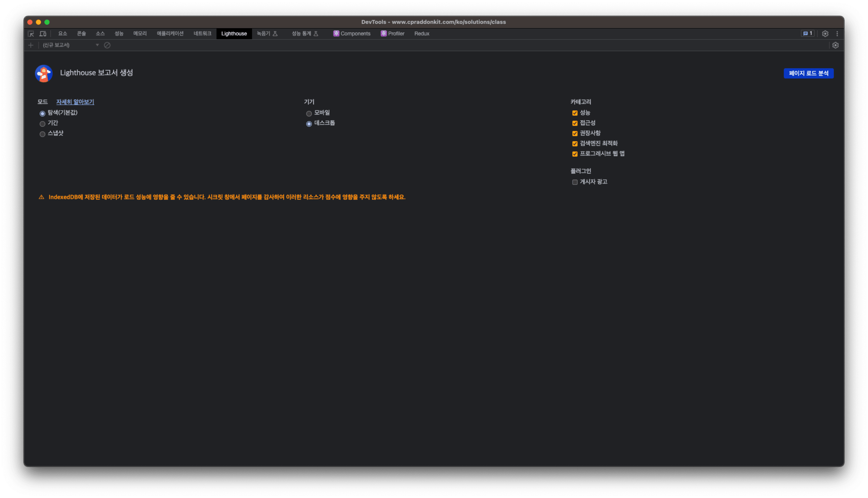The image size is (868, 498).
Task: Click the issues counter badge
Action: (807, 33)
